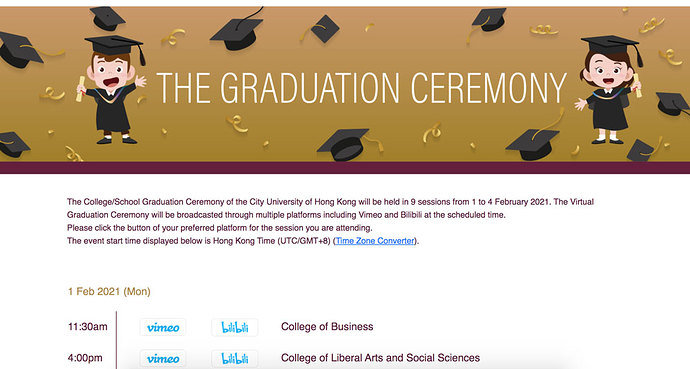Image resolution: width=690 pixels, height=369 pixels.
Task: Click the College of Business session name
Action: (327, 327)
